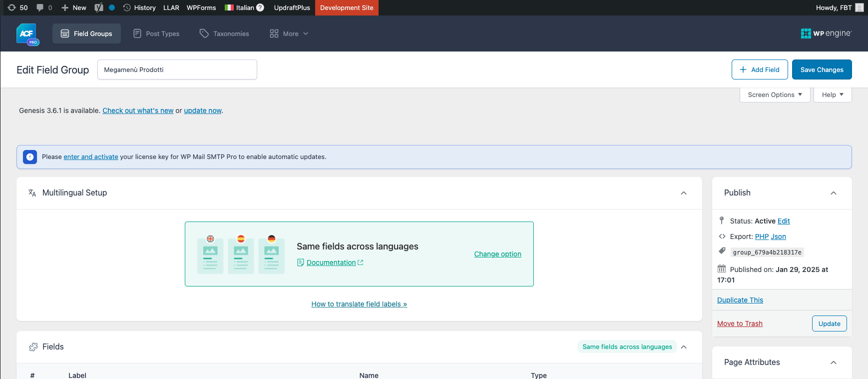Click the Save Changes button
The width and height of the screenshot is (868, 379).
822,69
